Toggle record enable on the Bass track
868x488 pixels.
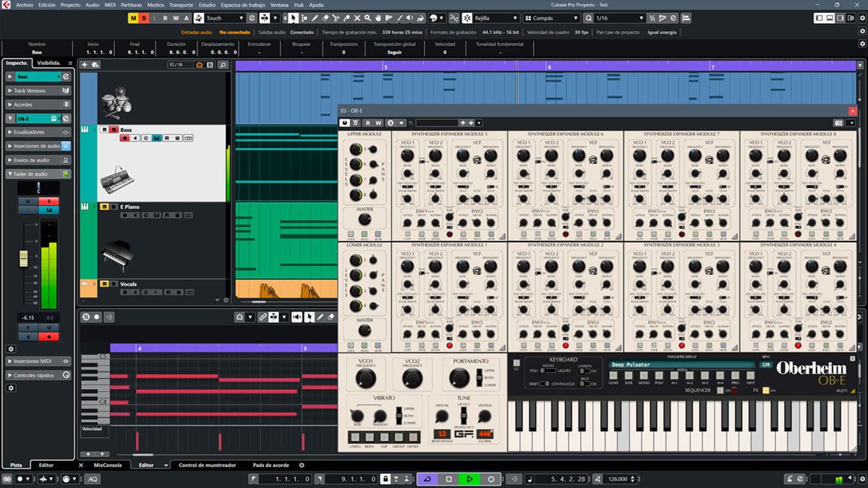[124, 138]
